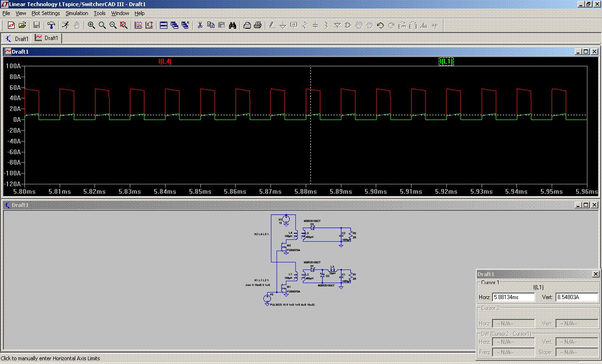Click the Print icon in toolbar
Viewport: 602px width, 364px height.
click(258, 25)
